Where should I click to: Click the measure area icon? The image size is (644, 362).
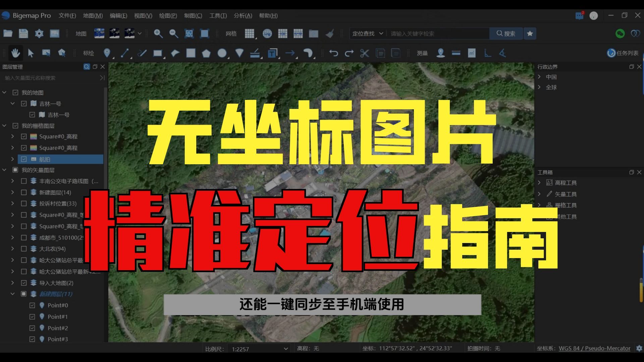pyautogui.click(x=472, y=53)
